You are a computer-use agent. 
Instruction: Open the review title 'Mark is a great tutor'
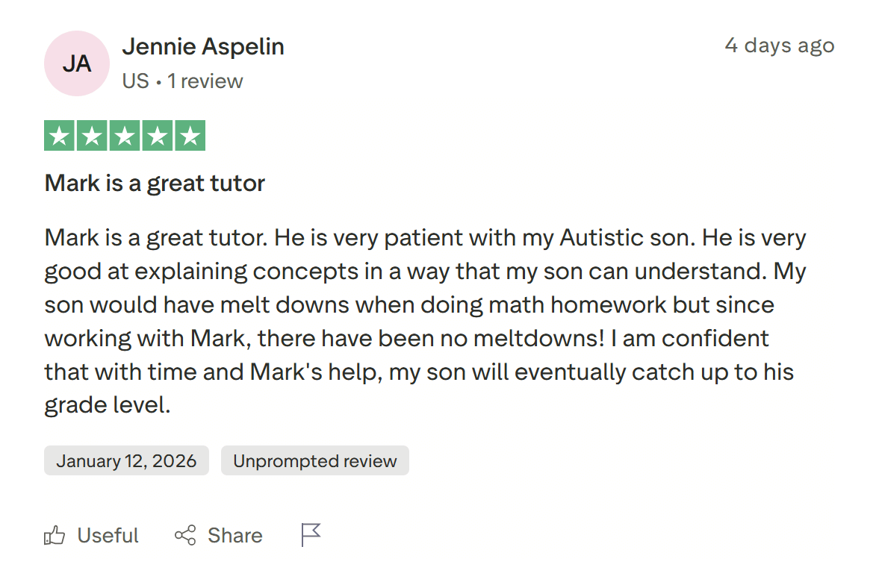pos(154,183)
